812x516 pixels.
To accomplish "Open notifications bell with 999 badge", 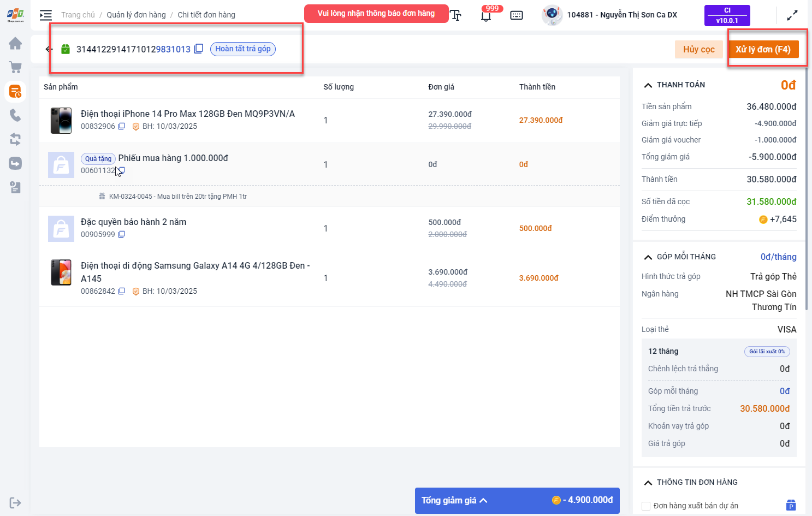I will (x=486, y=15).
